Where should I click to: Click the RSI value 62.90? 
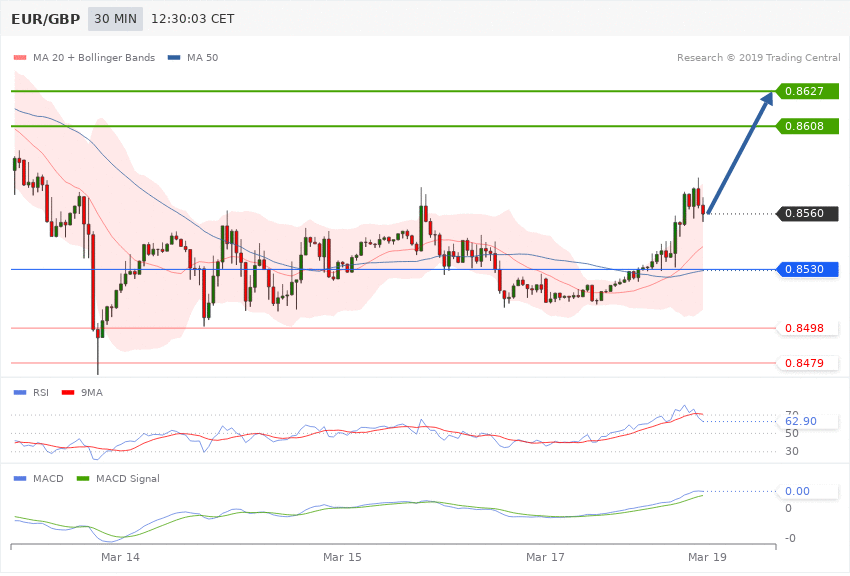click(x=801, y=421)
